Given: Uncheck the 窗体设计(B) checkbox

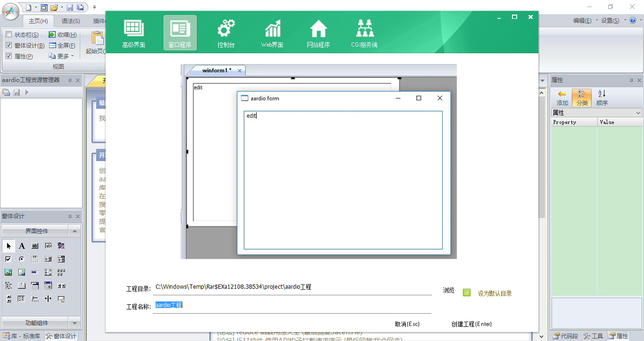Looking at the screenshot, I should tap(8, 46).
